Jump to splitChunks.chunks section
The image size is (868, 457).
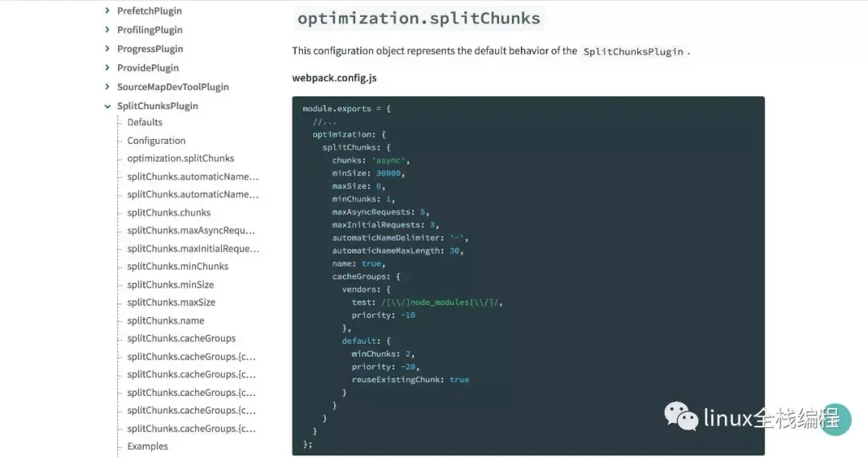coord(169,213)
